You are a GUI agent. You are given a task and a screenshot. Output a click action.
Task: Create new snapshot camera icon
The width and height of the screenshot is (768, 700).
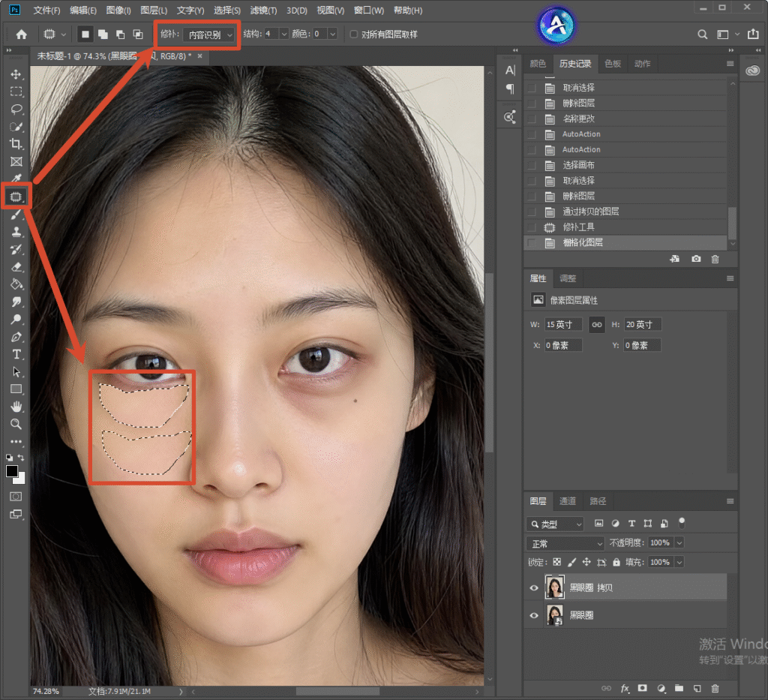point(696,259)
